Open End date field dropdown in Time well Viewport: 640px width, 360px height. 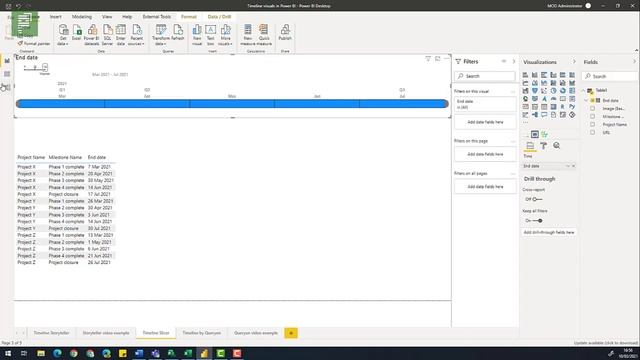coord(568,166)
